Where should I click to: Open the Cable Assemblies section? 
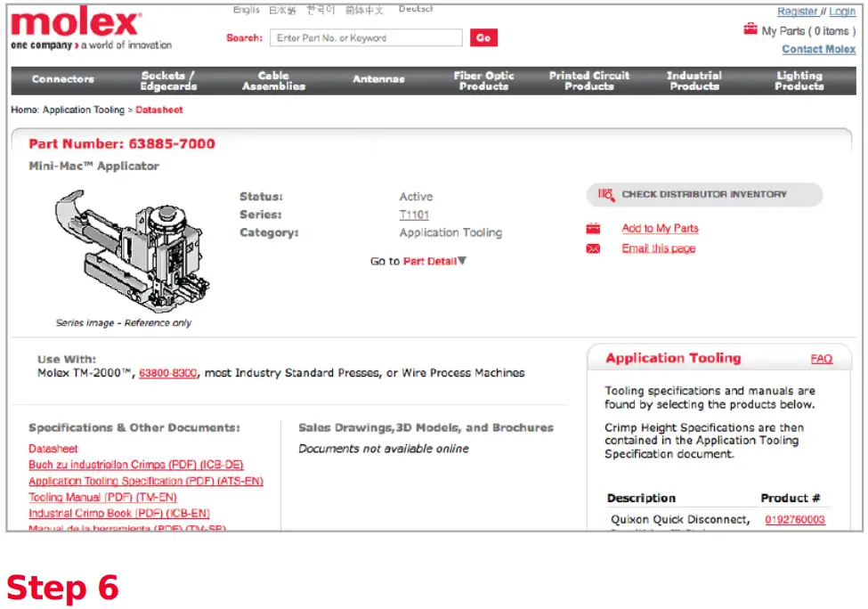click(273, 80)
